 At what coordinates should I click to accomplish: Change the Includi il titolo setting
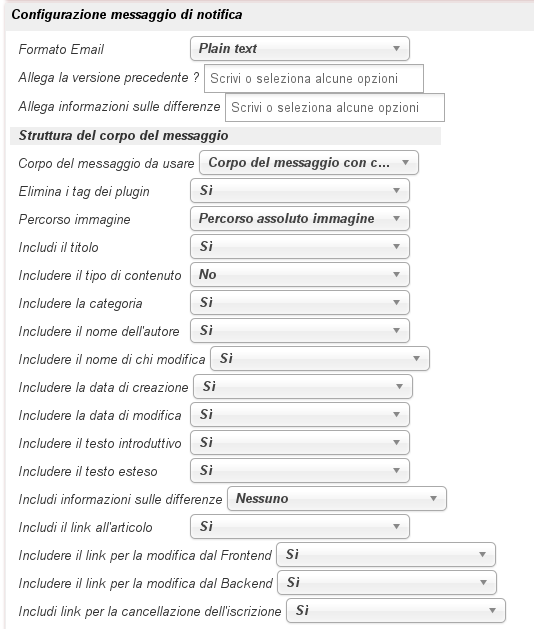coord(300,246)
